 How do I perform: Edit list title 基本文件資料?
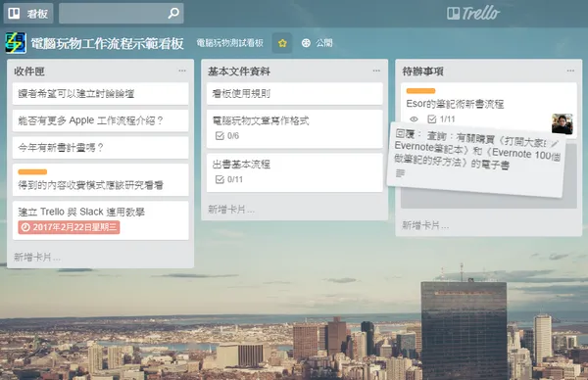pyautogui.click(x=239, y=71)
